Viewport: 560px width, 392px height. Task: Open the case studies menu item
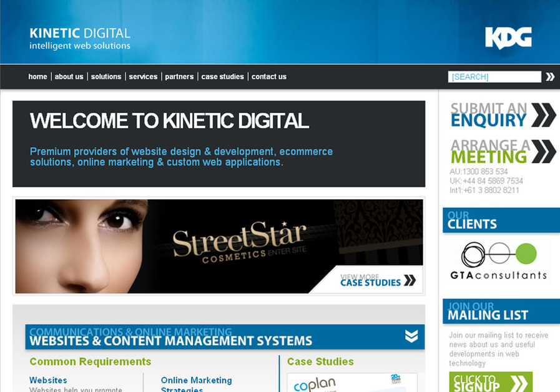[x=222, y=77]
